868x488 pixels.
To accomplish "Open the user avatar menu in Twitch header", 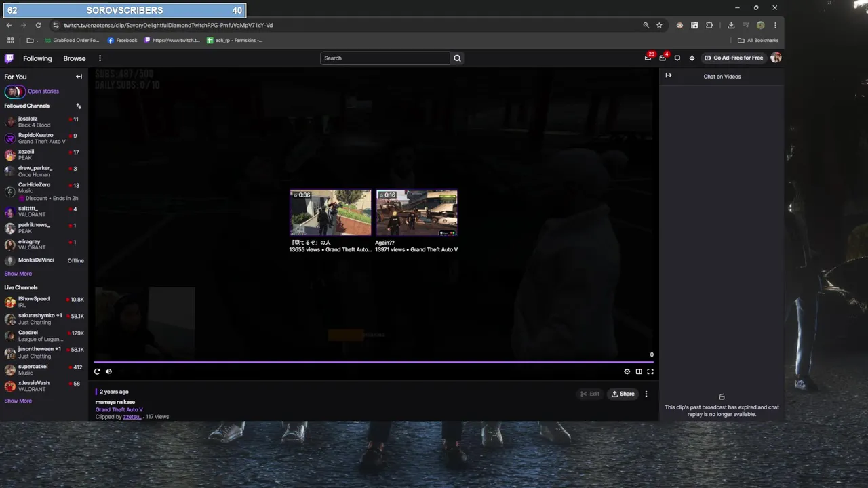I will (x=776, y=58).
